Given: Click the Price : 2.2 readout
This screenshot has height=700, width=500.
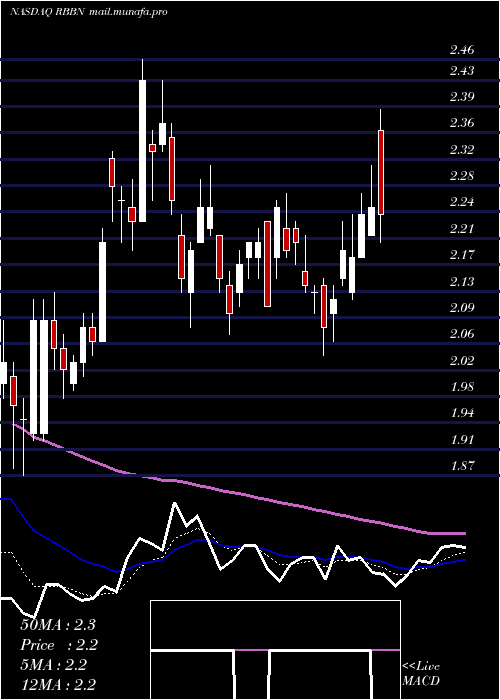Looking at the screenshot, I should tap(59, 645).
